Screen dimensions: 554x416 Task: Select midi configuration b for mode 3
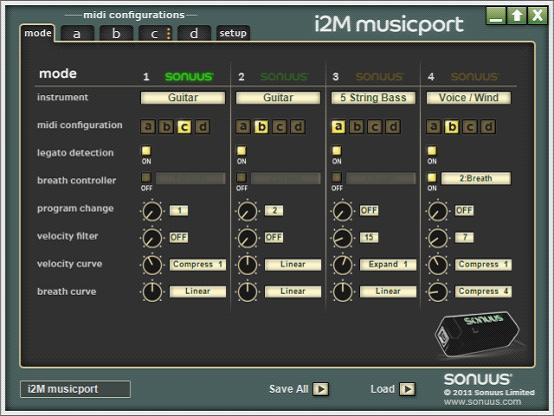[x=356, y=126]
